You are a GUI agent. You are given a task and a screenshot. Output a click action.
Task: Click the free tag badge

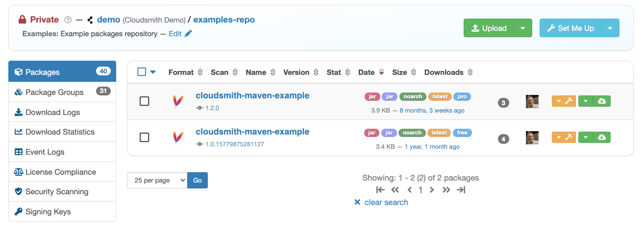pyautogui.click(x=462, y=133)
